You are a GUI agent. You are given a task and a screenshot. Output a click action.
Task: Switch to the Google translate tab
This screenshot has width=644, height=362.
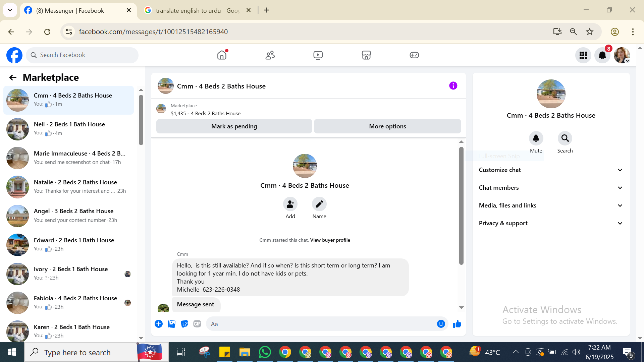[x=198, y=10]
